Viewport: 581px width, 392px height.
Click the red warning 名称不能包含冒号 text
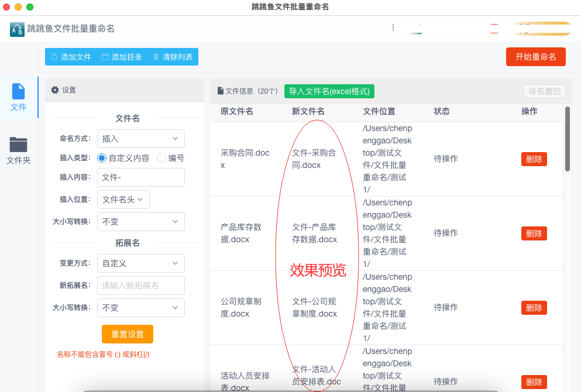coord(103,355)
